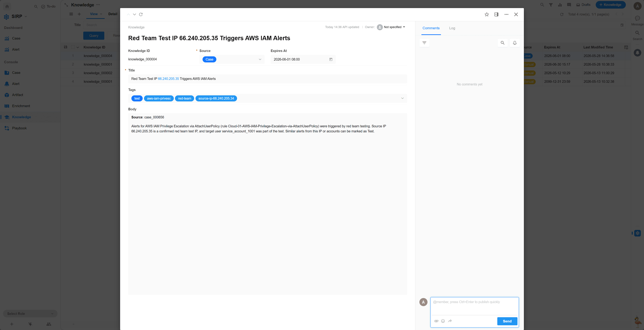Open Message panel in right rail
The image size is (644, 330).
pyautogui.click(x=637, y=21)
